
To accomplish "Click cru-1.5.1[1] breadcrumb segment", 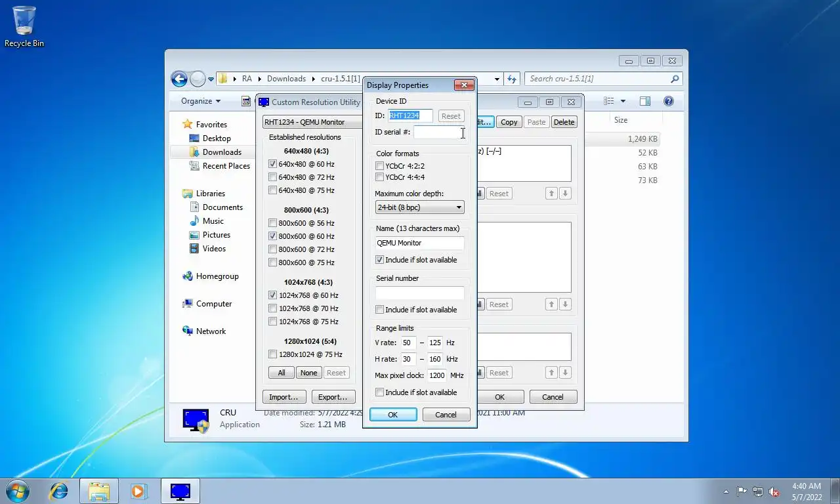I will pyautogui.click(x=341, y=79).
